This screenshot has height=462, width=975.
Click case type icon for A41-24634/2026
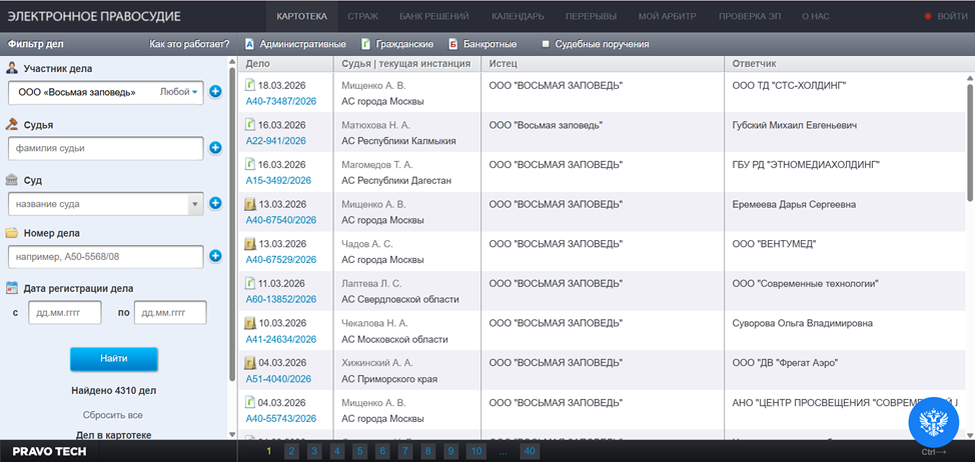tap(251, 323)
